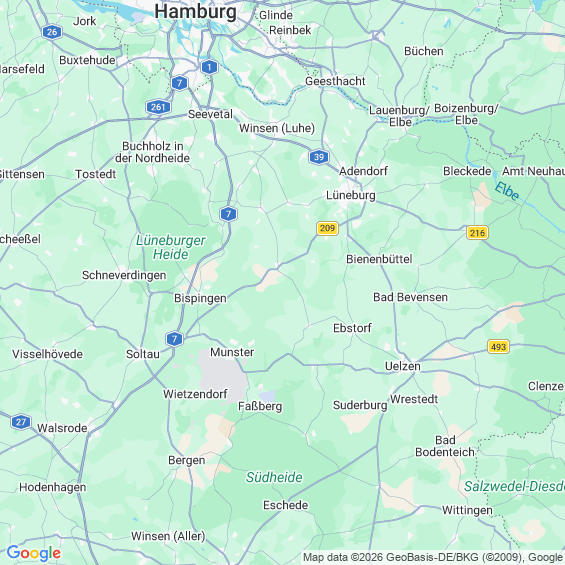Click the Lüneburger Heide region label
This screenshot has height=565, width=565.
(170, 247)
